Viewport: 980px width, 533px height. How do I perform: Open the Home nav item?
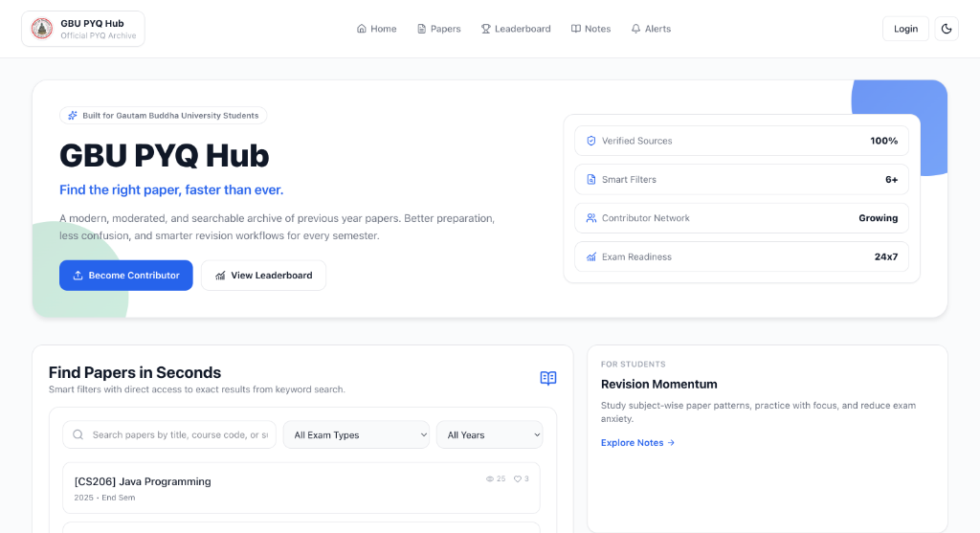point(376,29)
